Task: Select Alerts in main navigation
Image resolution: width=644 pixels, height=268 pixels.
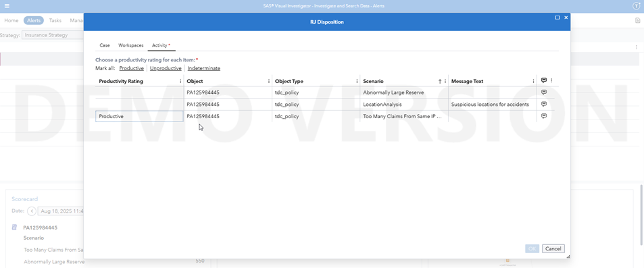Action: tap(34, 20)
